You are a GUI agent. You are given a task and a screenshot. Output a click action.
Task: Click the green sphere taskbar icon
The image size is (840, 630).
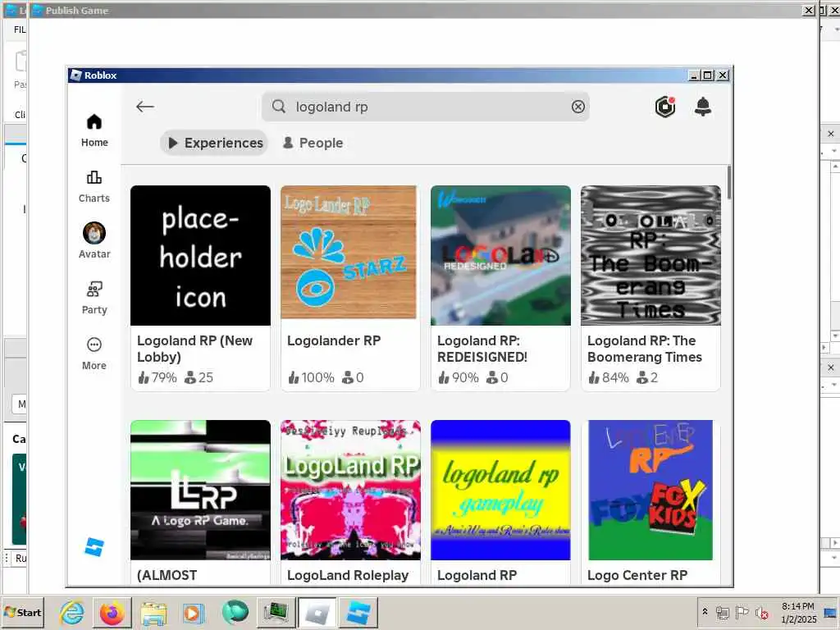[235, 613]
